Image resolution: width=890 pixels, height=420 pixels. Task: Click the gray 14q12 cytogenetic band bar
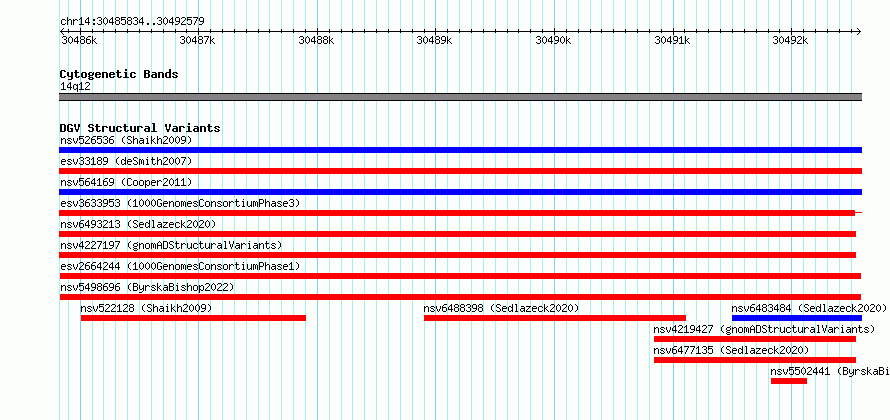coord(460,97)
